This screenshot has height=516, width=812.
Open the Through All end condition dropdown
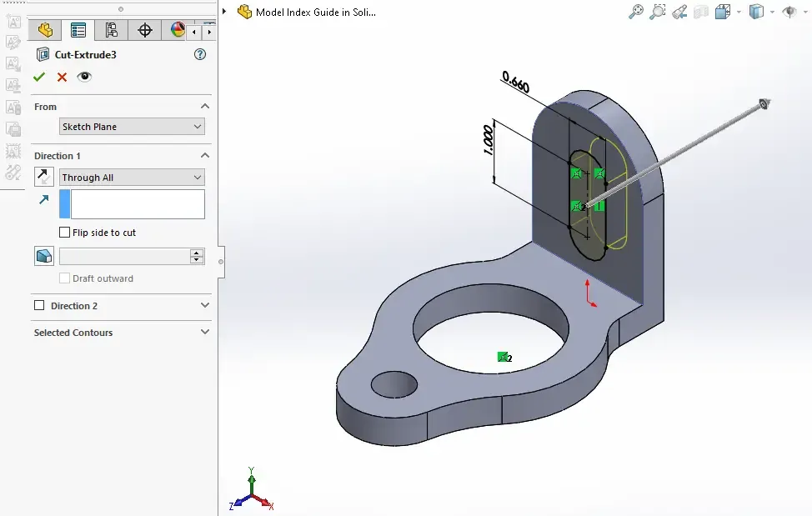click(132, 178)
